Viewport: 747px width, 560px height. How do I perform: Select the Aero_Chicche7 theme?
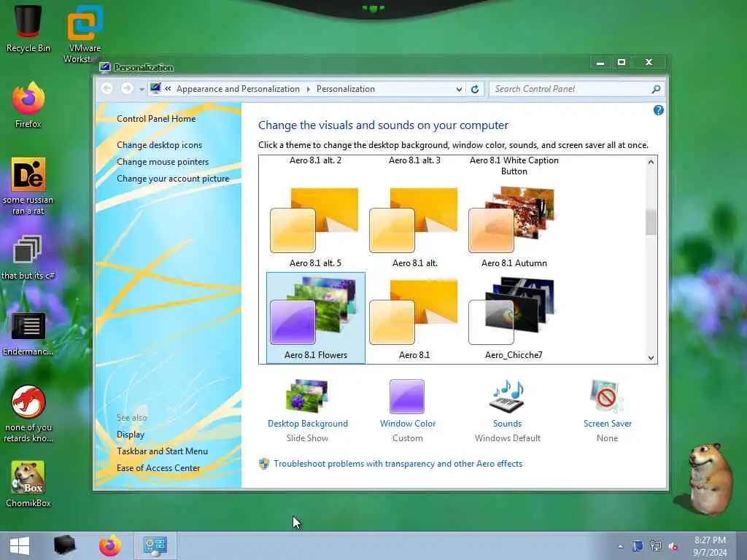click(514, 318)
